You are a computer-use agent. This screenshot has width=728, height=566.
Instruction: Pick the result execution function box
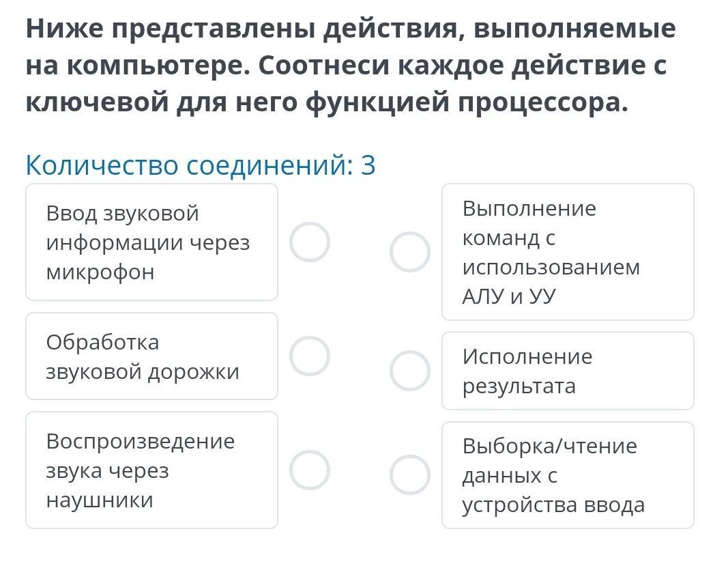[x=568, y=371]
